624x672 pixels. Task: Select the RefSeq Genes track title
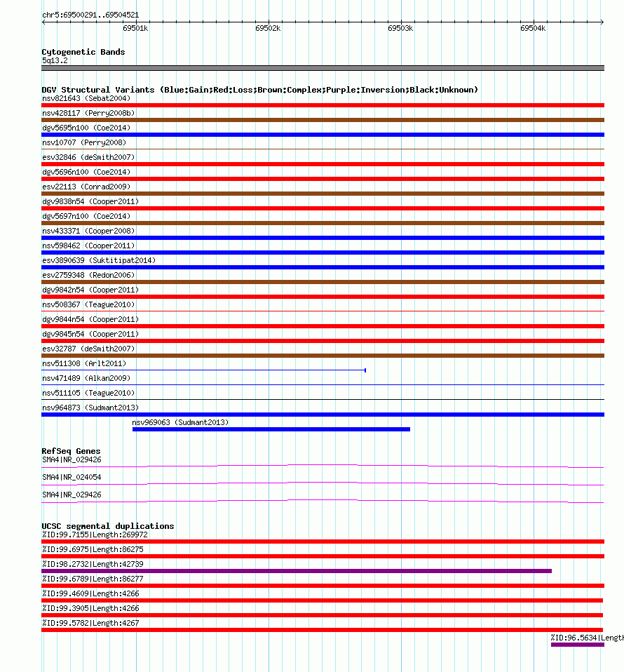[x=71, y=451]
